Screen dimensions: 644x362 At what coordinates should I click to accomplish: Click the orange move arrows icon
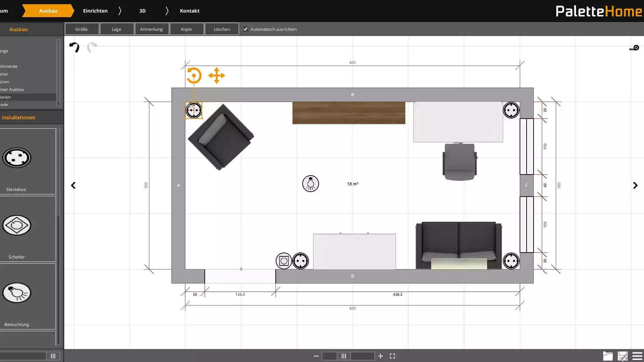(x=217, y=76)
